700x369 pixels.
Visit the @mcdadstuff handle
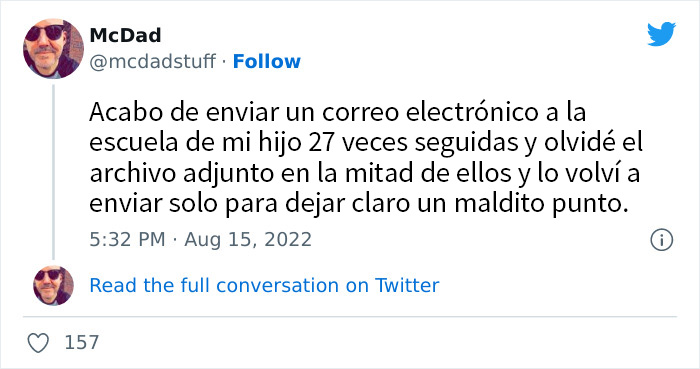(153, 62)
